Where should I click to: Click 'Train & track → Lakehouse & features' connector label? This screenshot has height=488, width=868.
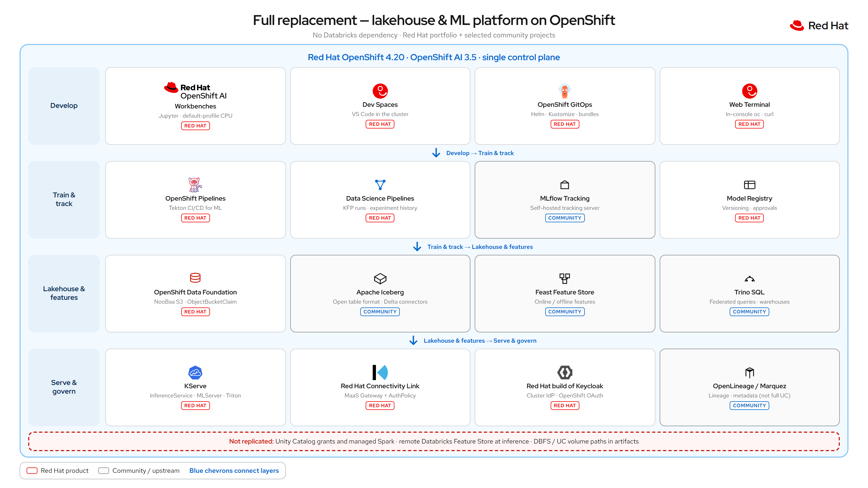(x=480, y=246)
